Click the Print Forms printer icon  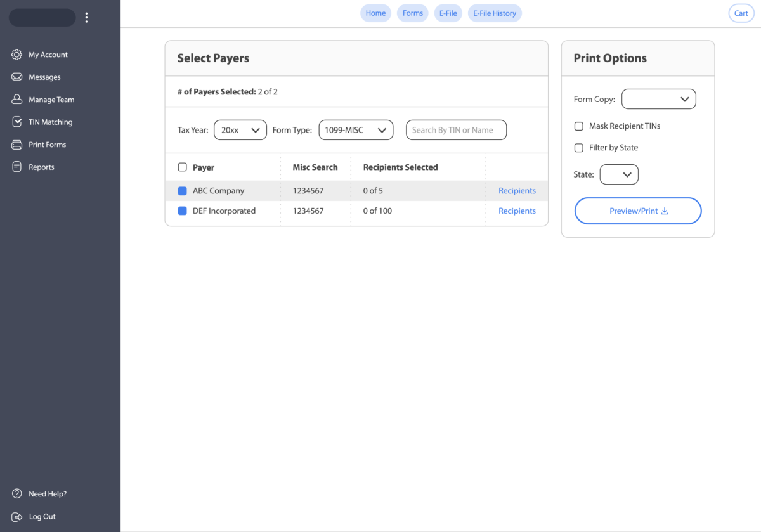pyautogui.click(x=17, y=145)
